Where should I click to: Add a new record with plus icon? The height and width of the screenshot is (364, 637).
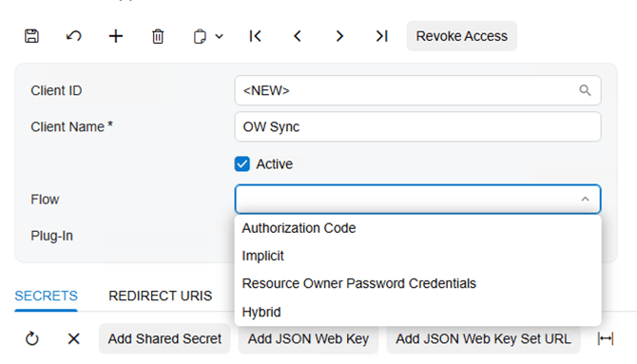(x=116, y=36)
